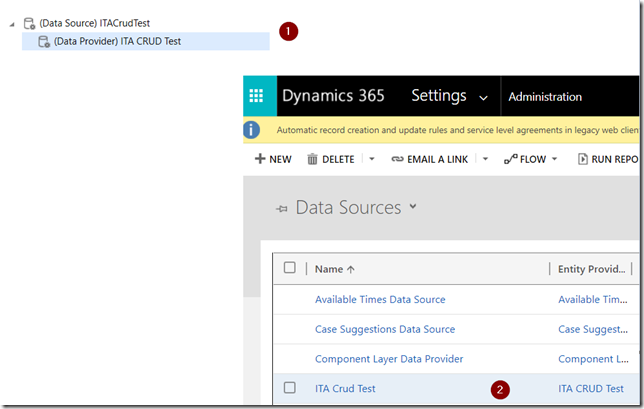
Task: Click the RUN REPORT command
Action: pyautogui.click(x=608, y=159)
